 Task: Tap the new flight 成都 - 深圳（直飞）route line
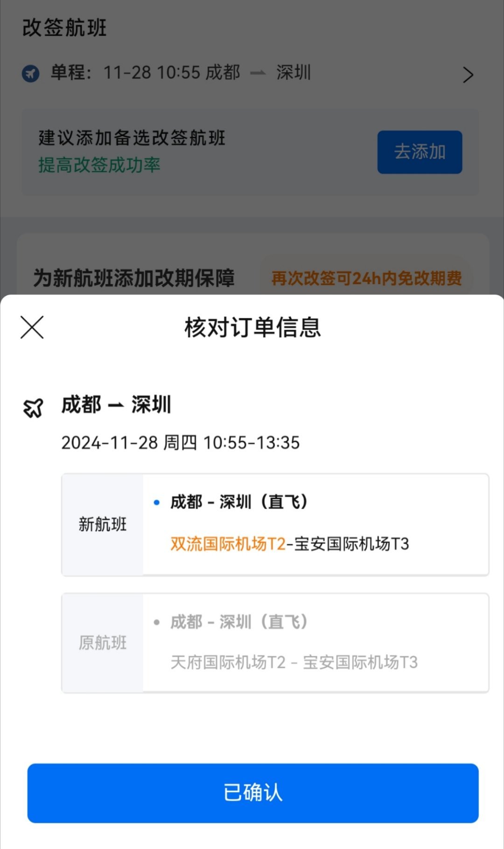pyautogui.click(x=238, y=502)
